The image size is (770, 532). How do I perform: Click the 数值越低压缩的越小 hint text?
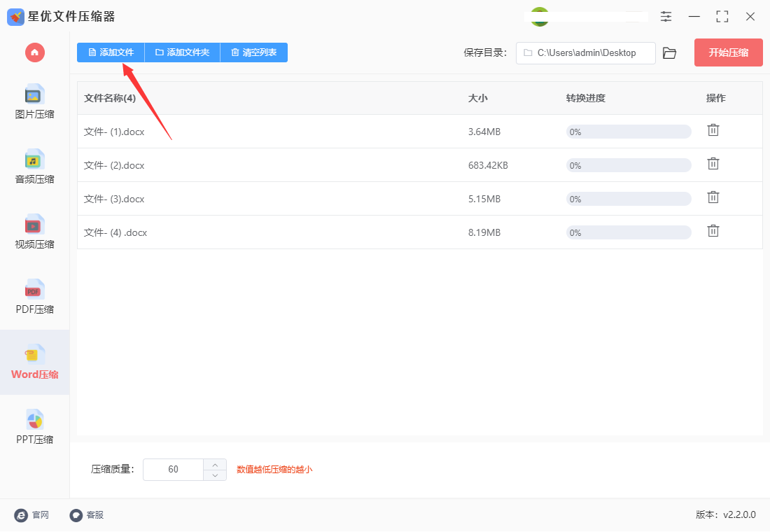point(274,470)
